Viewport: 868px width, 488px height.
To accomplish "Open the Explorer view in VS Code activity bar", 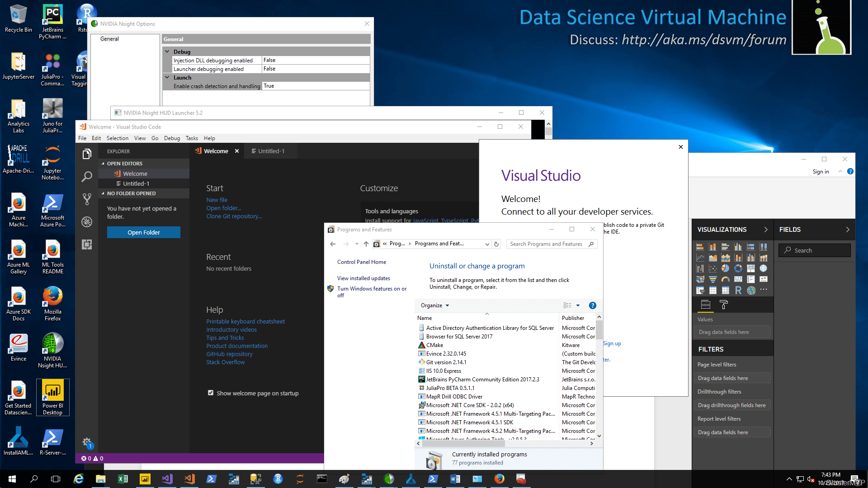I will click(x=87, y=154).
